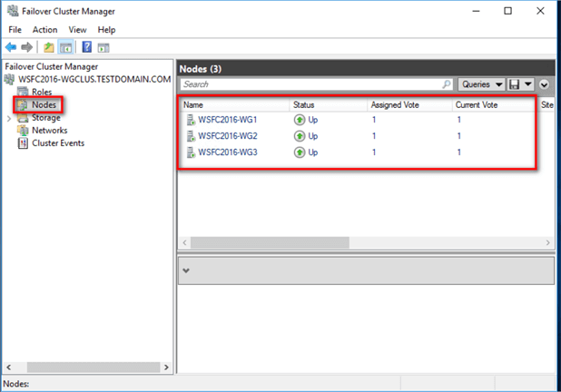Select Storage in the console tree

click(46, 118)
